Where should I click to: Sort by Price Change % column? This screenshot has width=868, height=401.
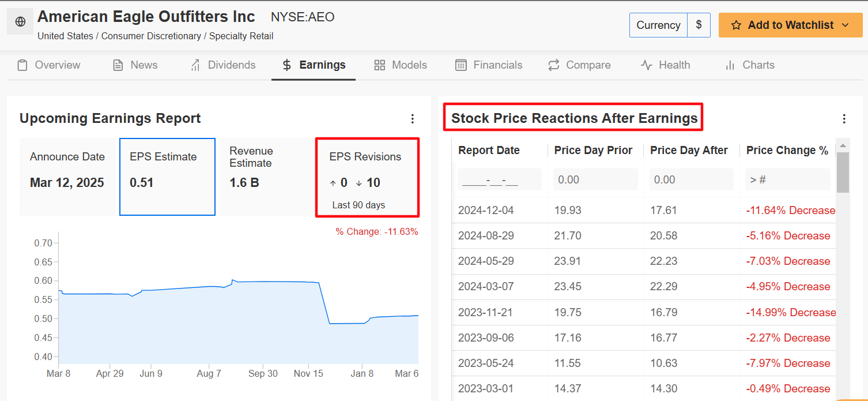[x=787, y=151]
